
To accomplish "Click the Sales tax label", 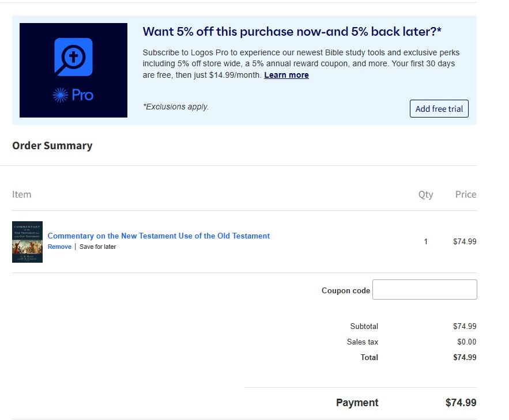I will pyautogui.click(x=362, y=342).
